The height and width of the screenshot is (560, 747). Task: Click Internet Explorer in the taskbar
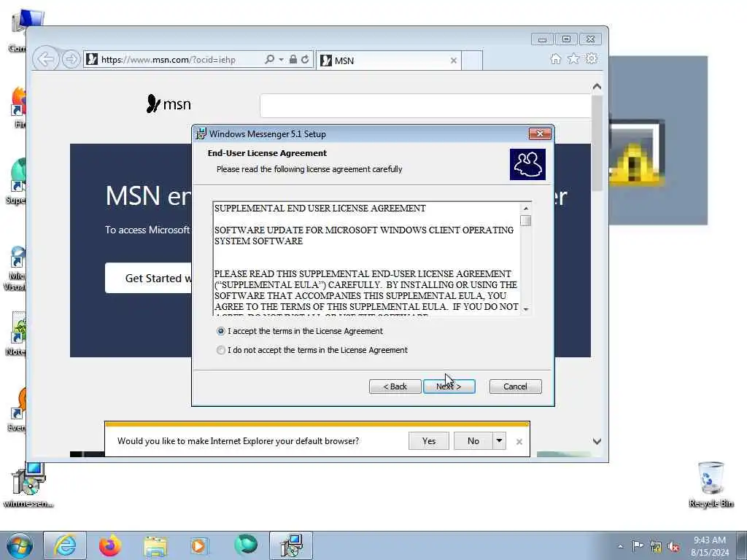pyautogui.click(x=65, y=545)
